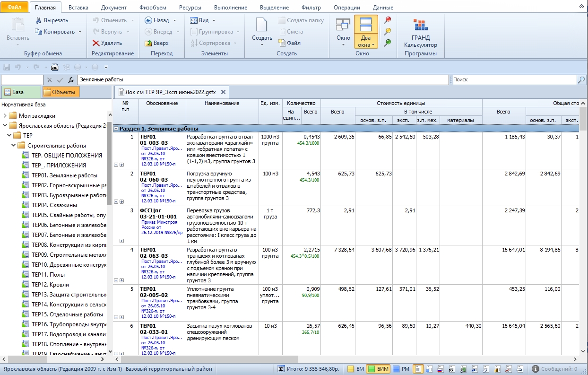Select ТЕР04. Скважины in tree
The height and width of the screenshot is (375, 588).
54,205
